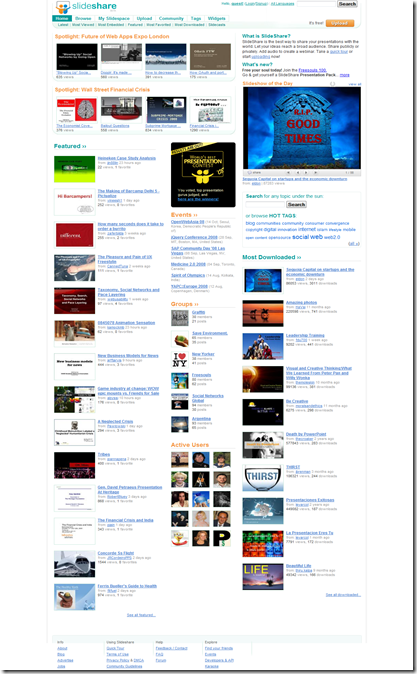
Task: Click the quick tour link
Action: [x=339, y=52]
